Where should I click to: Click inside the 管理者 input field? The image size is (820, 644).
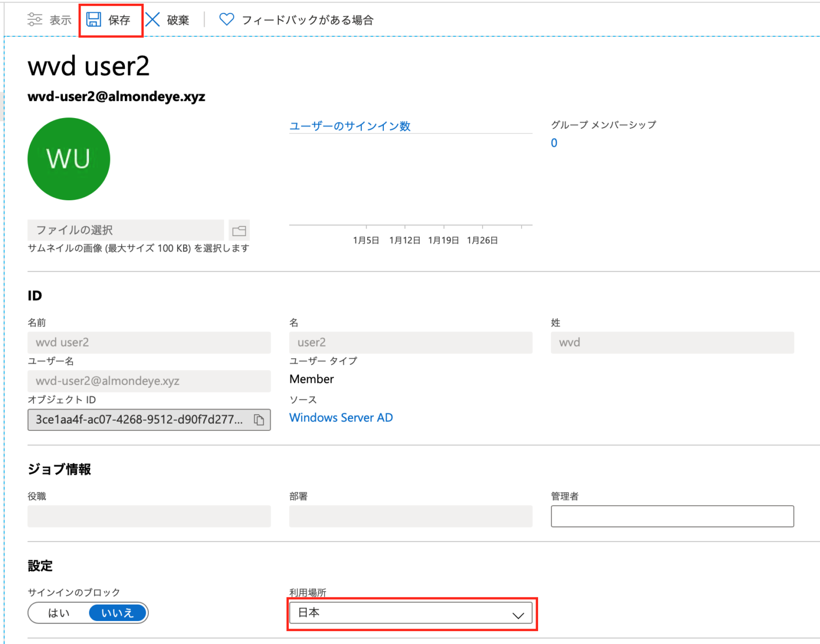(x=672, y=516)
